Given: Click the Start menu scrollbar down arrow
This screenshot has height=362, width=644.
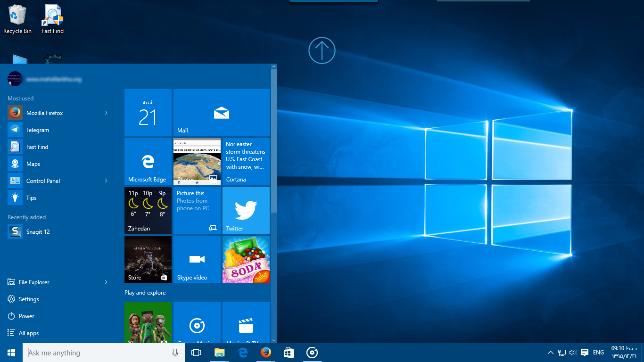Looking at the screenshot, I should (274, 340).
